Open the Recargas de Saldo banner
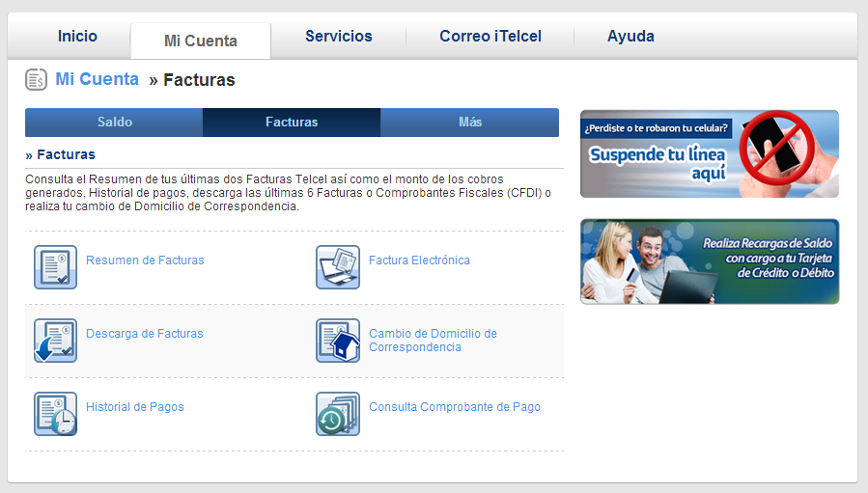868x493 pixels. tap(709, 261)
